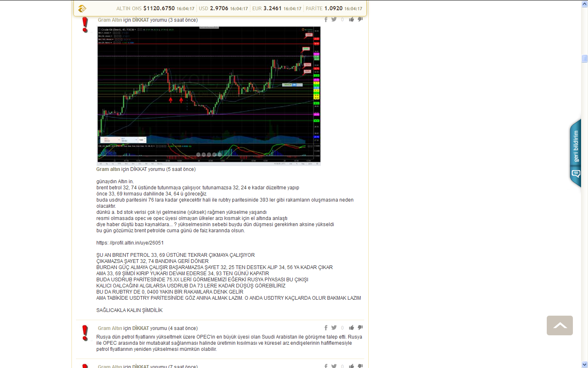Screen dimensions: 588x368
Task: Share the 4 saat önce comment on Facebook
Action: click(326, 328)
